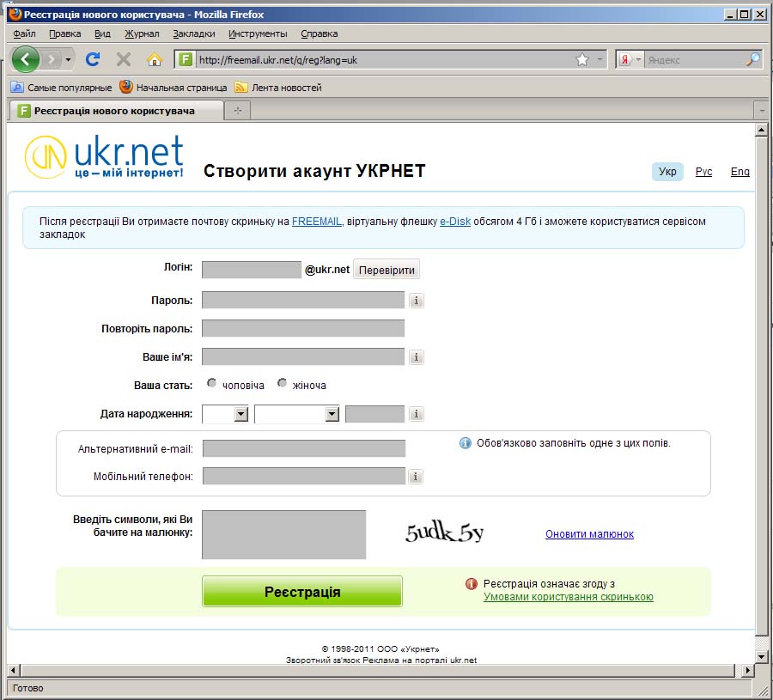Image resolution: width=773 pixels, height=700 pixels.
Task: Open the list-all-tabs dropdown
Action: 762,111
